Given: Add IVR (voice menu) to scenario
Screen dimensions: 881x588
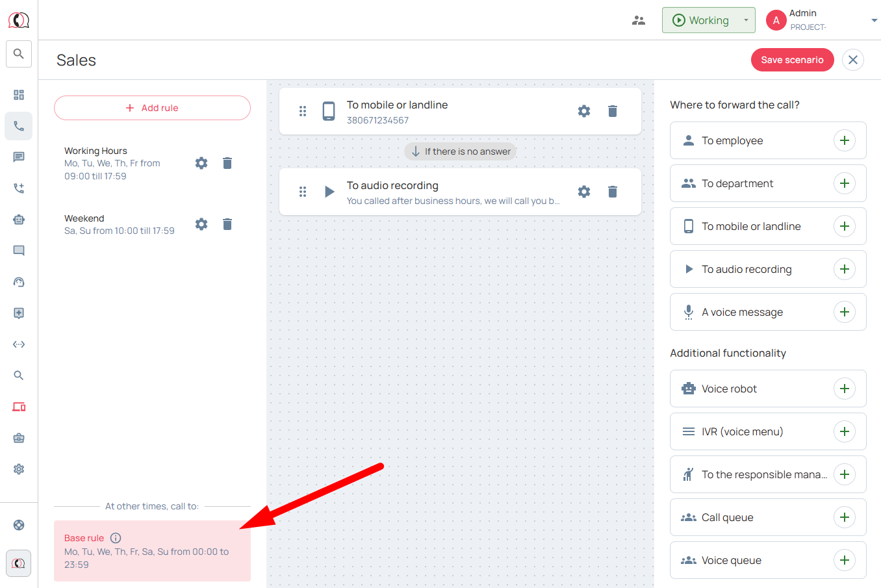Looking at the screenshot, I should pyautogui.click(x=844, y=431).
